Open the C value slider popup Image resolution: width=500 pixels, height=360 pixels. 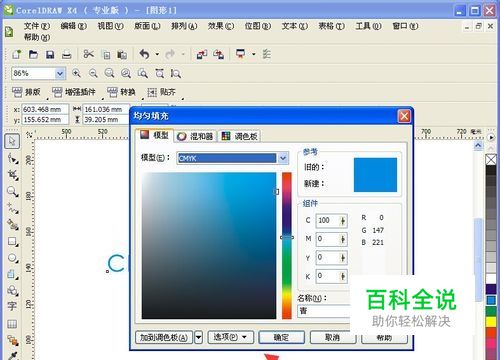343,221
